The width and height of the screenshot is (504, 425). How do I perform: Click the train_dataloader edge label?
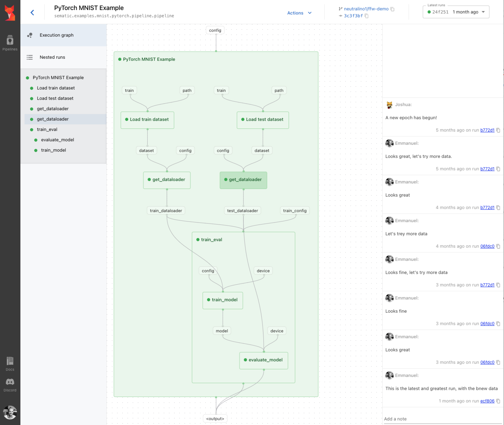click(166, 211)
